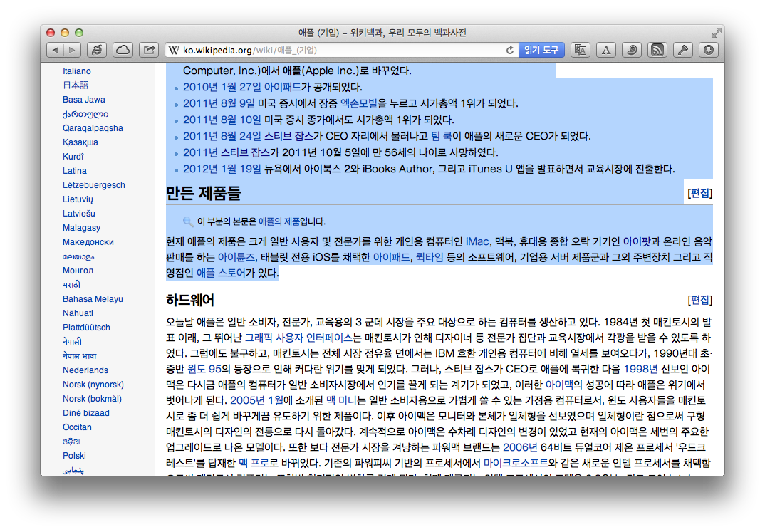Select Qaraqalpaqsha language link
The height and width of the screenshot is (532, 765).
click(x=93, y=128)
